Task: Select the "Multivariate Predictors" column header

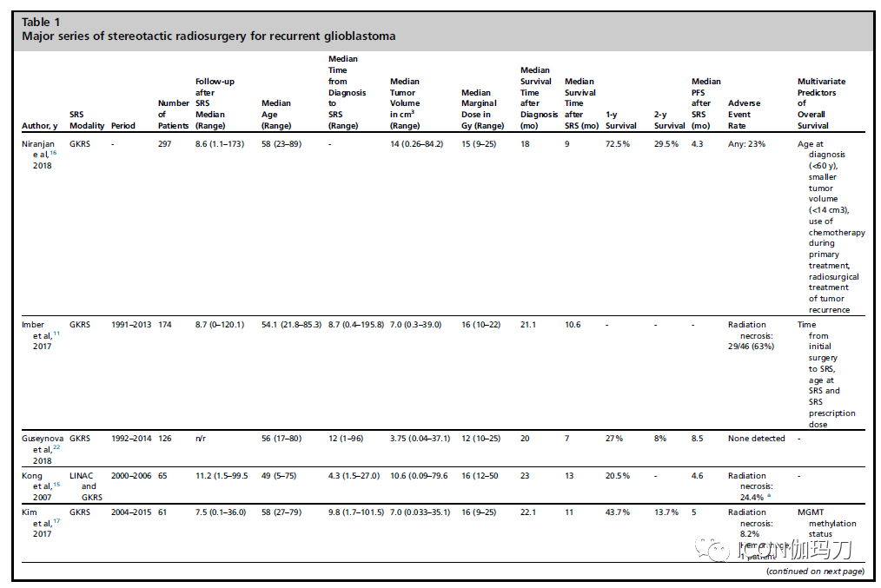Action: [x=821, y=103]
